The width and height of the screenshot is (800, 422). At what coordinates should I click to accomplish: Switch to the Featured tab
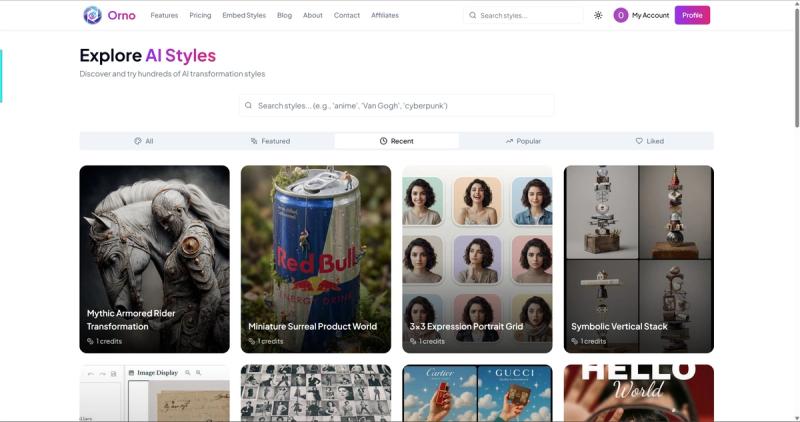click(270, 141)
